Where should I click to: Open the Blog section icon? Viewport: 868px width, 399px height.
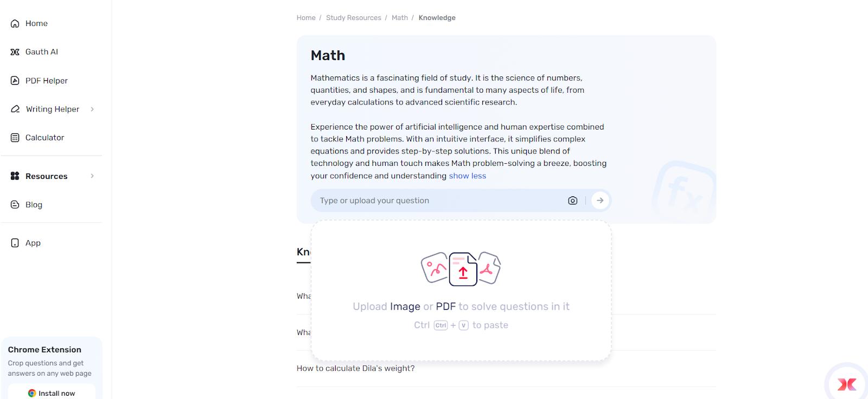point(14,204)
